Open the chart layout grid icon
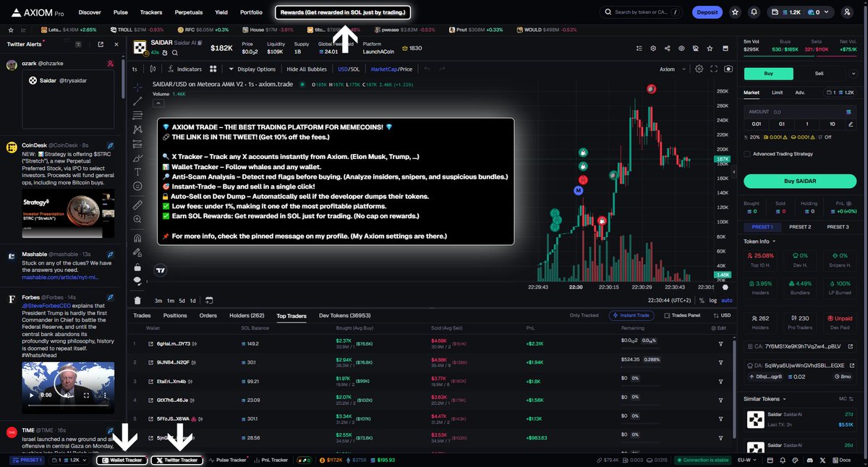This screenshot has width=868, height=467. [x=213, y=69]
